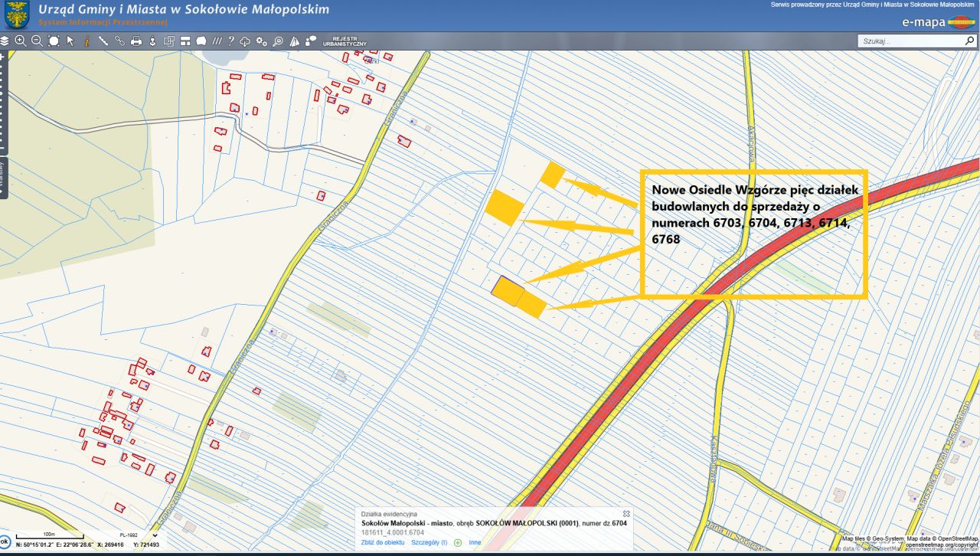The height and width of the screenshot is (556, 980).
Task: Select the zoom in magnifier tool
Action: (x=21, y=41)
